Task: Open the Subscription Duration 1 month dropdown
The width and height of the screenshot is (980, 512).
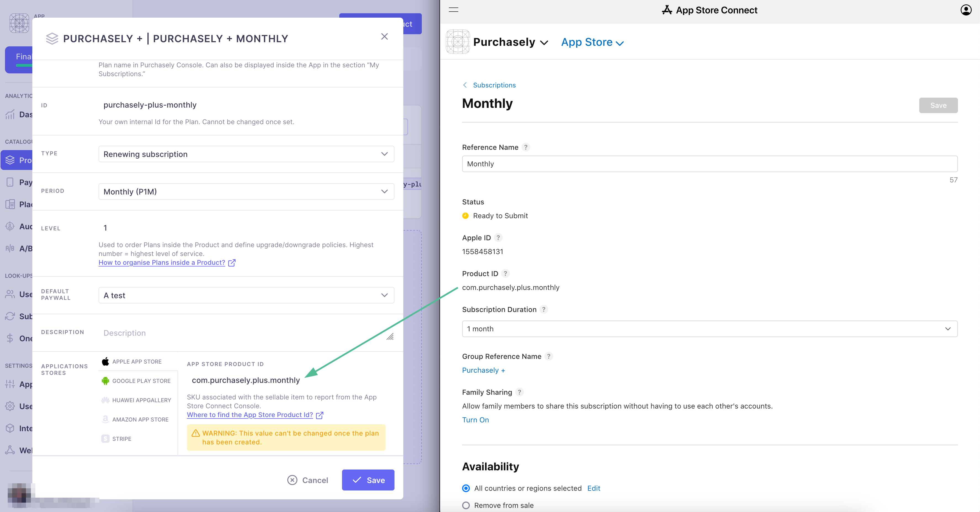Action: [709, 329]
